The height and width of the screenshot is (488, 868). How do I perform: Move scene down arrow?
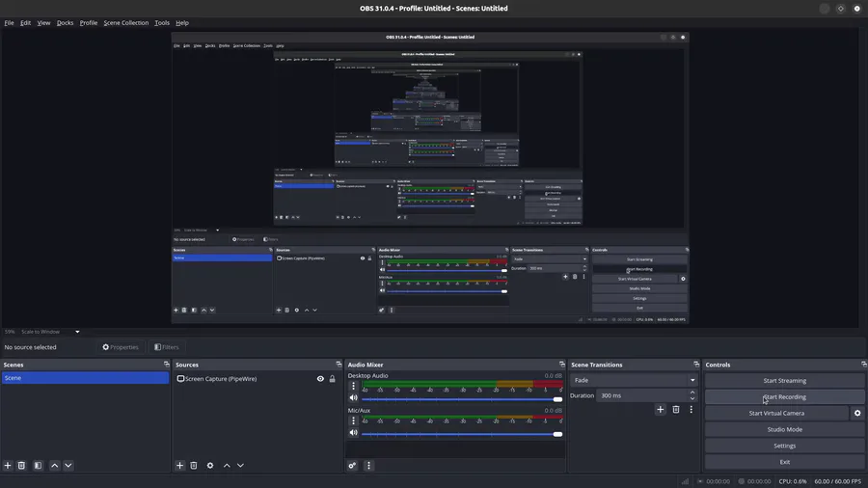pos(68,465)
